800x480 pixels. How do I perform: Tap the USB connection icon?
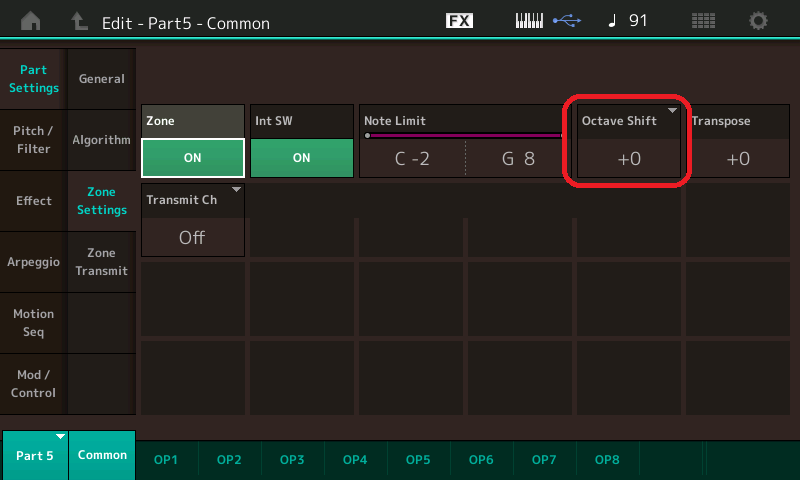click(567, 21)
